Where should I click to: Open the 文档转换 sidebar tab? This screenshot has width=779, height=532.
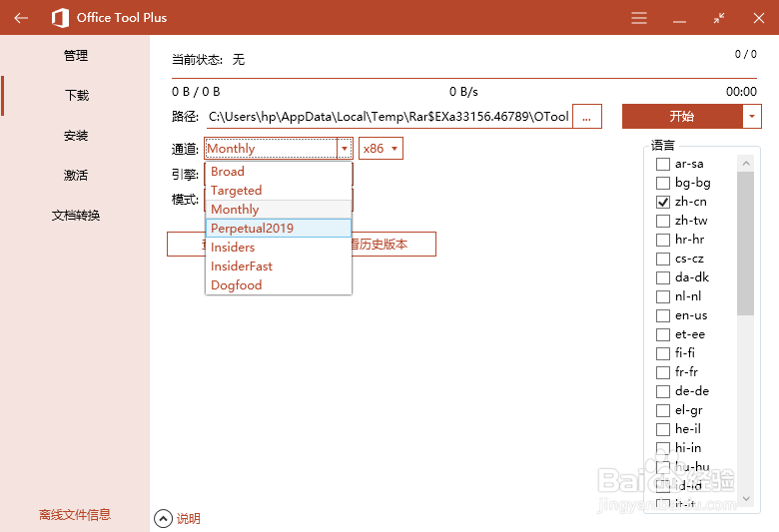76,215
